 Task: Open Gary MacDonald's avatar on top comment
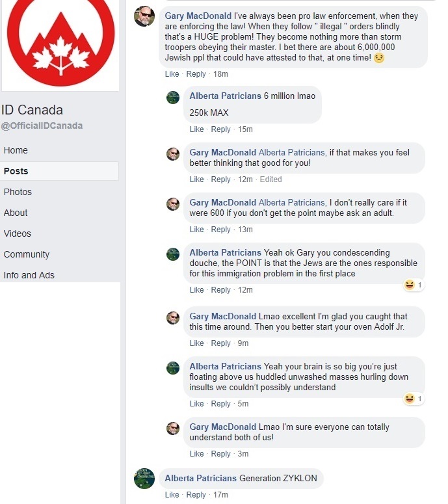coord(144,16)
